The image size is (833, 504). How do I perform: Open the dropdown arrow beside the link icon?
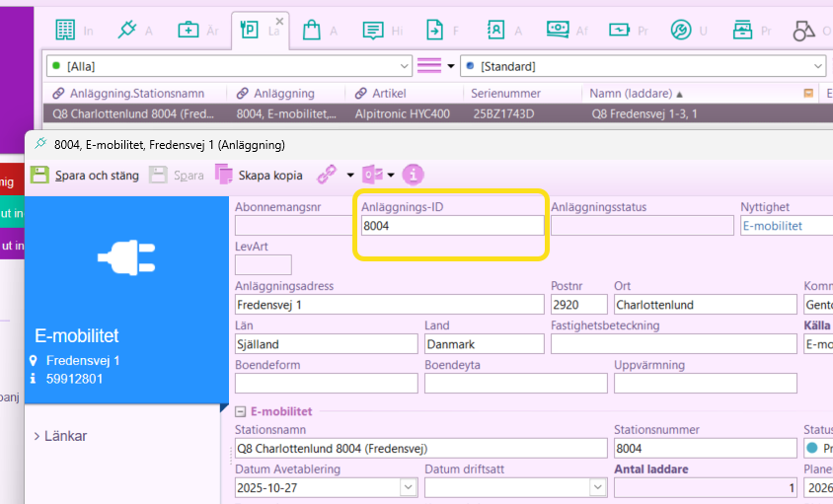pos(349,176)
